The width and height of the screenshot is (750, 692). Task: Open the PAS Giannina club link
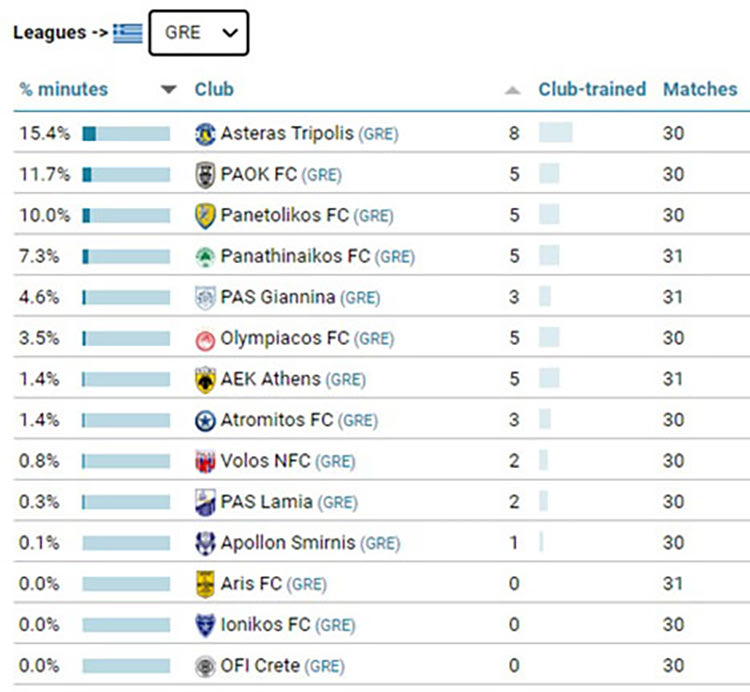(278, 297)
